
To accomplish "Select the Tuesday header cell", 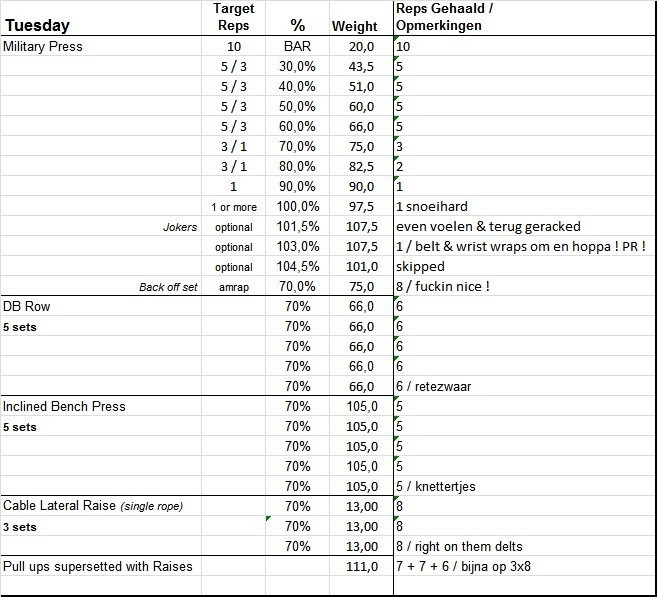I will 36,26.
